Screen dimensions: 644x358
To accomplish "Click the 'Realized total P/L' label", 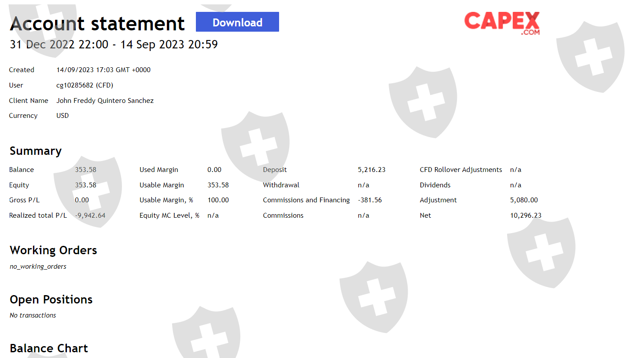I will tap(38, 216).
